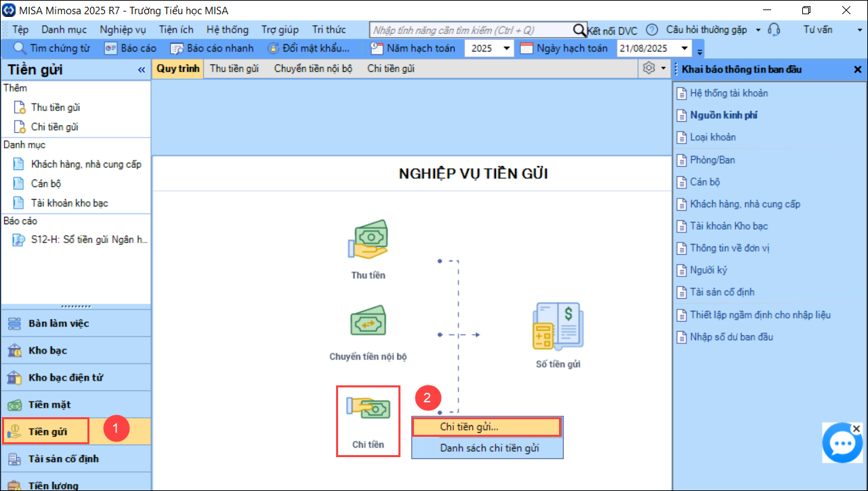Open the Nghiệp vụ menu
Screen dimensions: 868x491
(x=123, y=30)
